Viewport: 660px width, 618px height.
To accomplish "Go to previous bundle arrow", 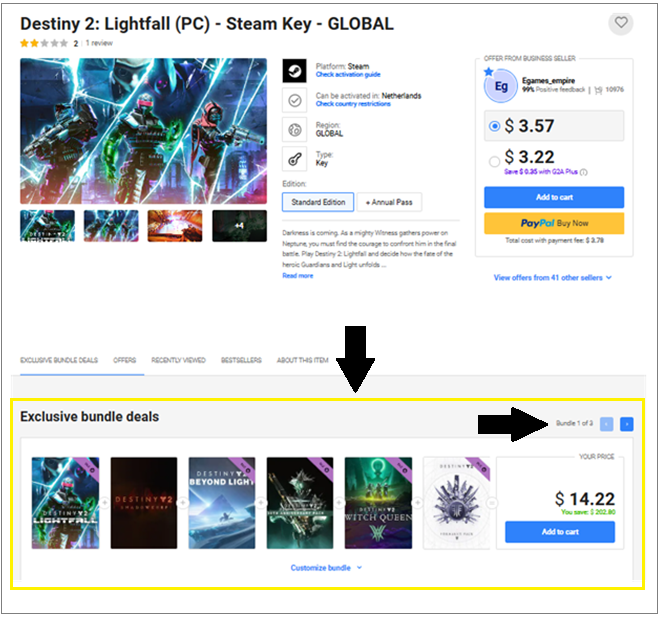I will (x=606, y=424).
